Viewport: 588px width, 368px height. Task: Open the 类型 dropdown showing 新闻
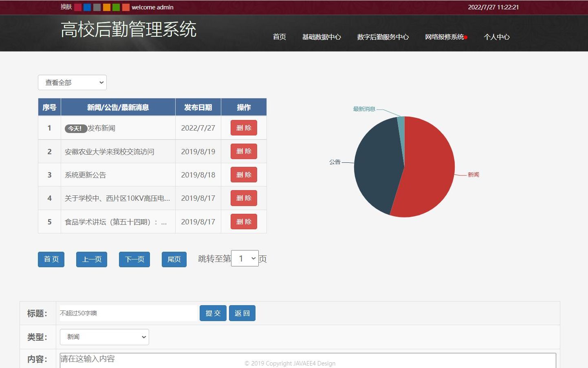pyautogui.click(x=104, y=337)
